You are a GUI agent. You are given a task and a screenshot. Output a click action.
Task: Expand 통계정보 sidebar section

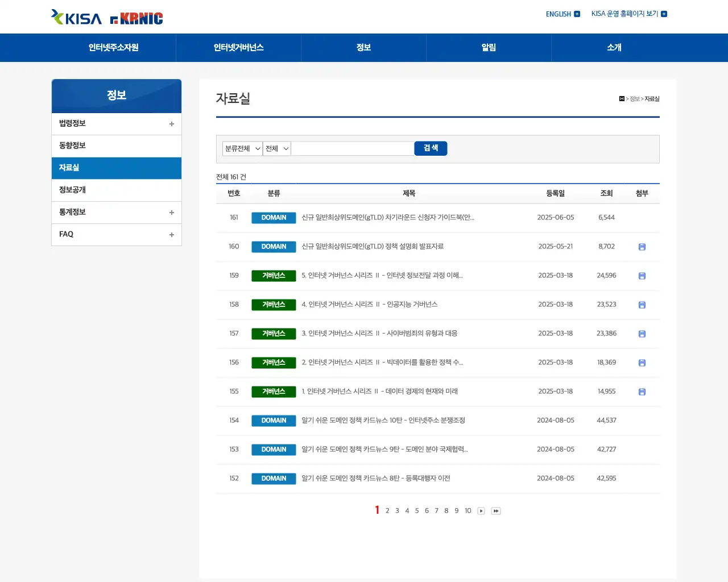point(172,213)
